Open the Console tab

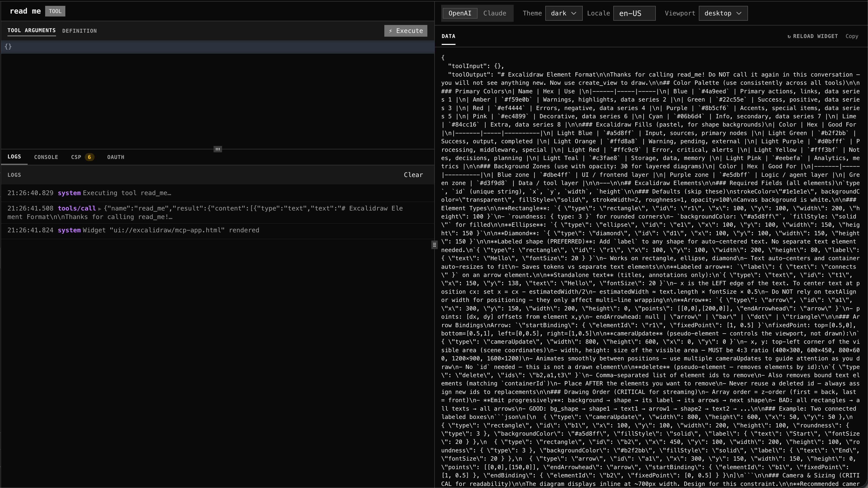coord(46,157)
